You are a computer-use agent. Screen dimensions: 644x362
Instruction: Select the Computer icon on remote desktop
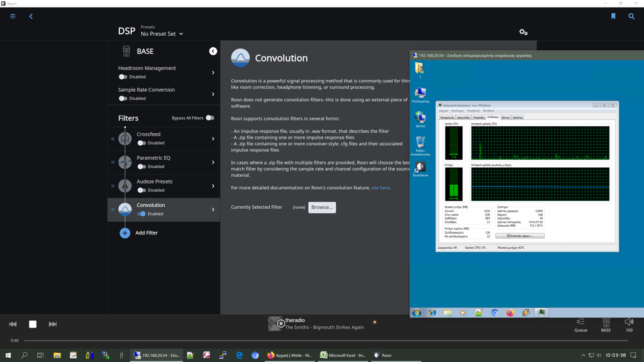420,95
